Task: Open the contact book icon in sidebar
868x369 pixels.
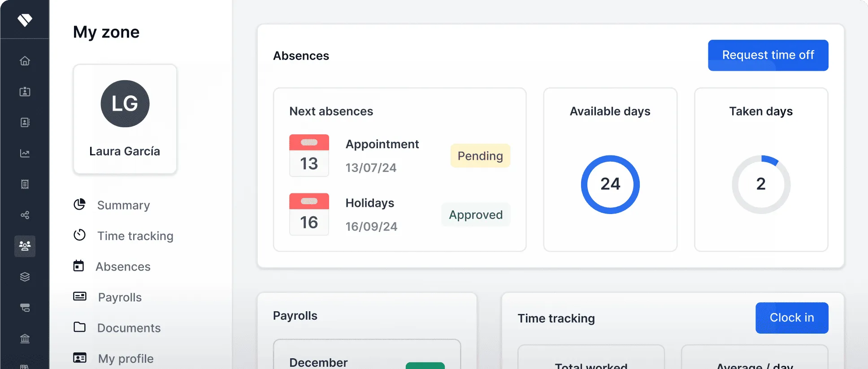Action: coord(25,122)
